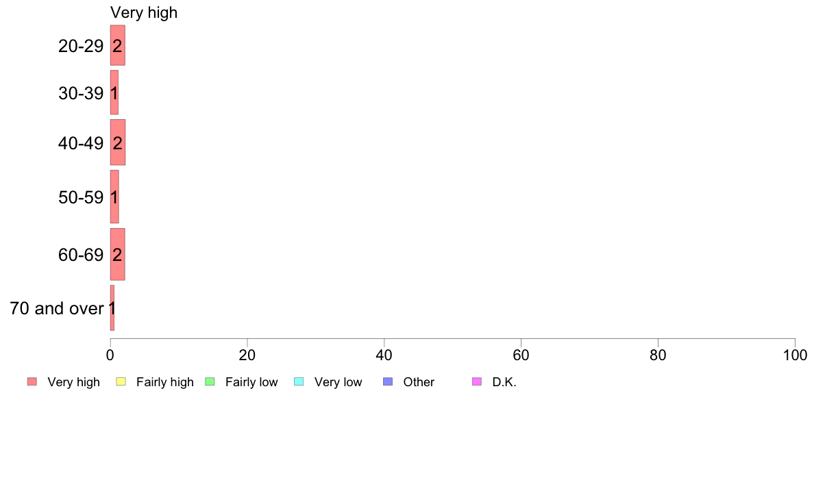Screen dimensions: 814x504
Task: Select the 20-29 age group bar
Action: (x=118, y=45)
